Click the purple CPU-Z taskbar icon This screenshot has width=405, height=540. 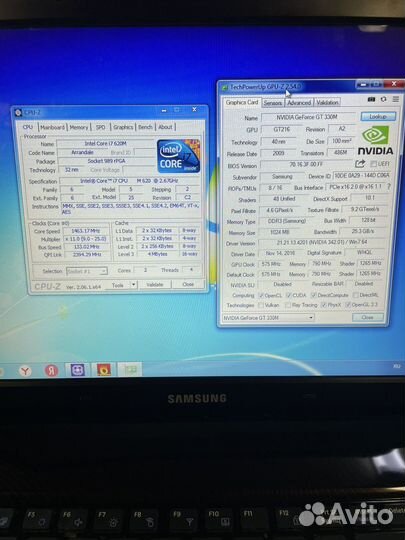pyautogui.click(x=77, y=370)
